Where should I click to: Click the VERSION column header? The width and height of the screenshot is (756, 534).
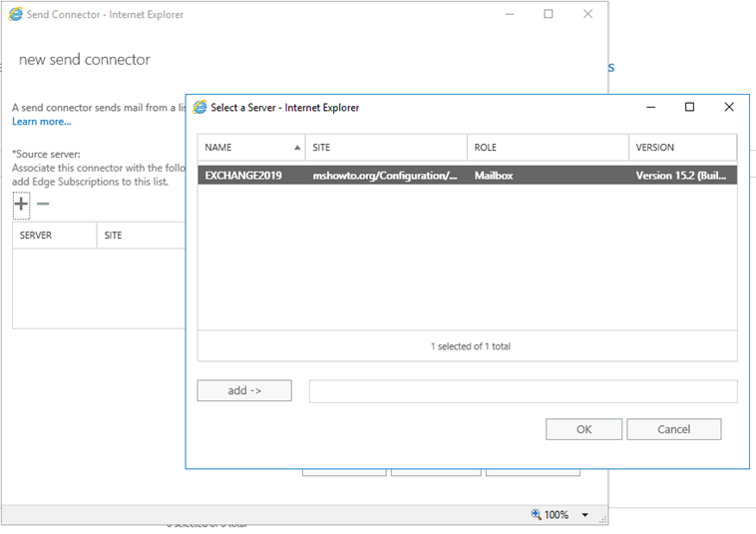[x=683, y=147]
